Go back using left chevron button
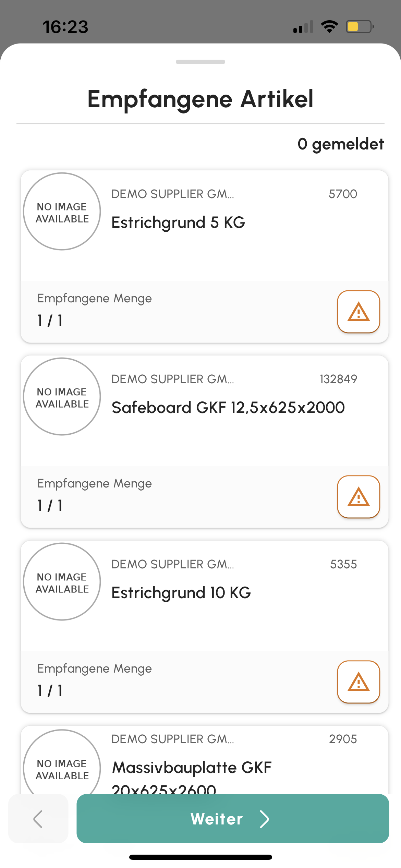The width and height of the screenshot is (401, 868). [38, 819]
